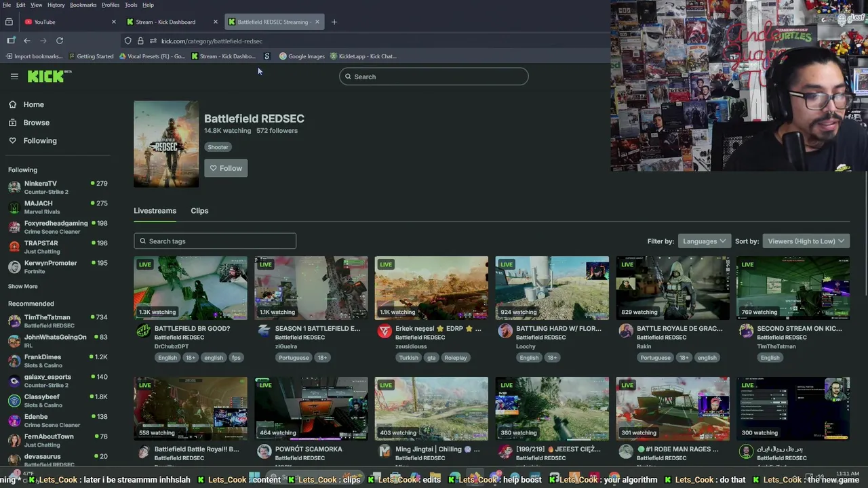This screenshot has height=488, width=868.
Task: Open Kicklet.app bookmark
Action: click(363, 56)
